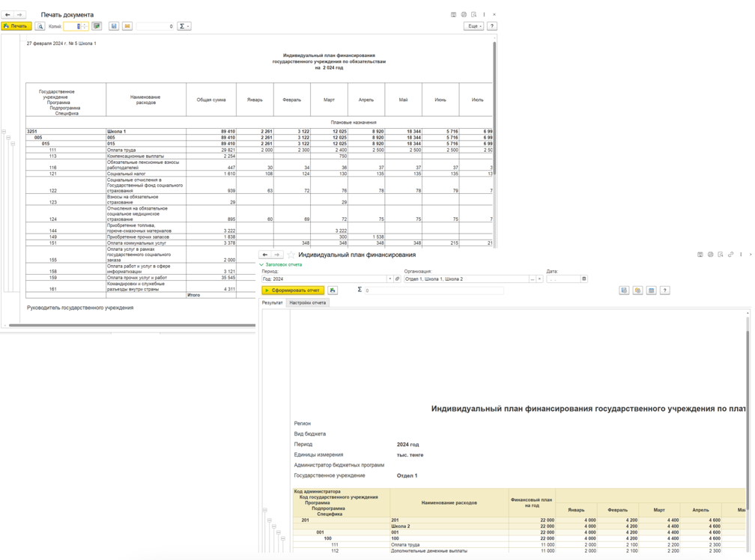Go back with arrow in Печать документа

(x=7, y=14)
